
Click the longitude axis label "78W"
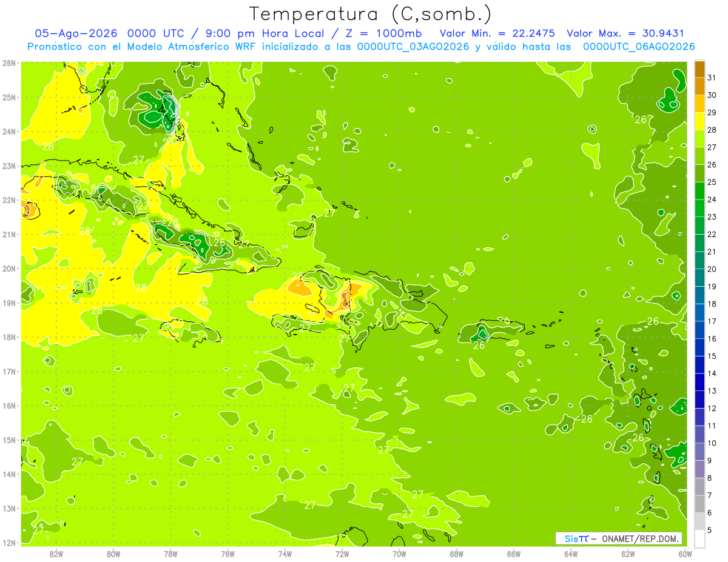(x=170, y=554)
